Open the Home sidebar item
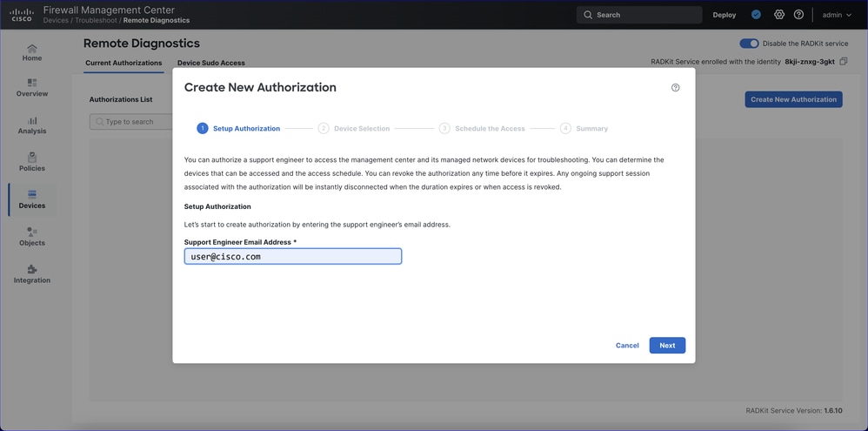This screenshot has width=868, height=431. [32, 52]
